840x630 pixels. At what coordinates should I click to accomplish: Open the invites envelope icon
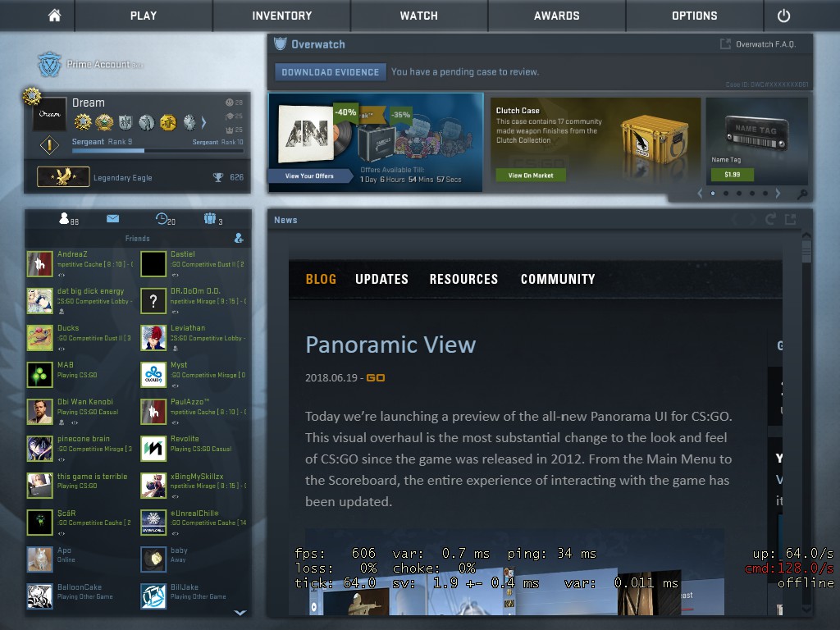coord(112,218)
